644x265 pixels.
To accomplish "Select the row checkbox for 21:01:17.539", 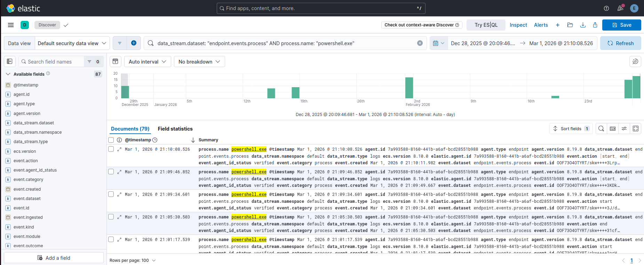I will [x=111, y=239].
